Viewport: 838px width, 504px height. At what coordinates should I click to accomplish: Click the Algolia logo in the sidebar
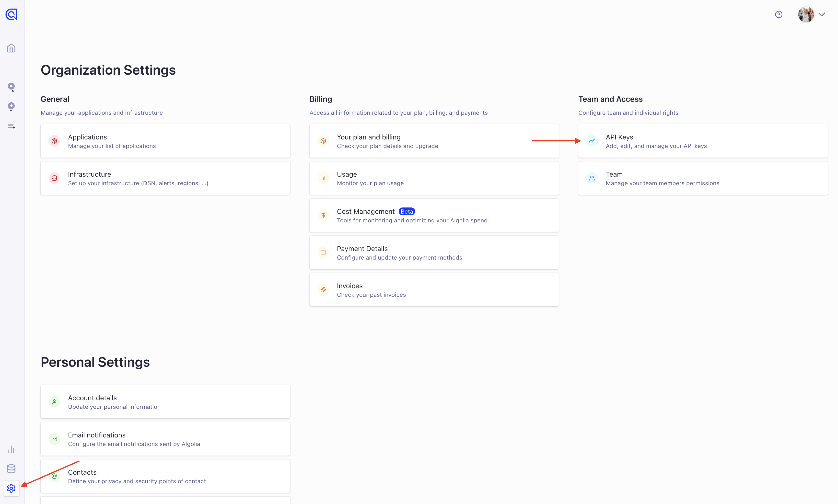(11, 14)
